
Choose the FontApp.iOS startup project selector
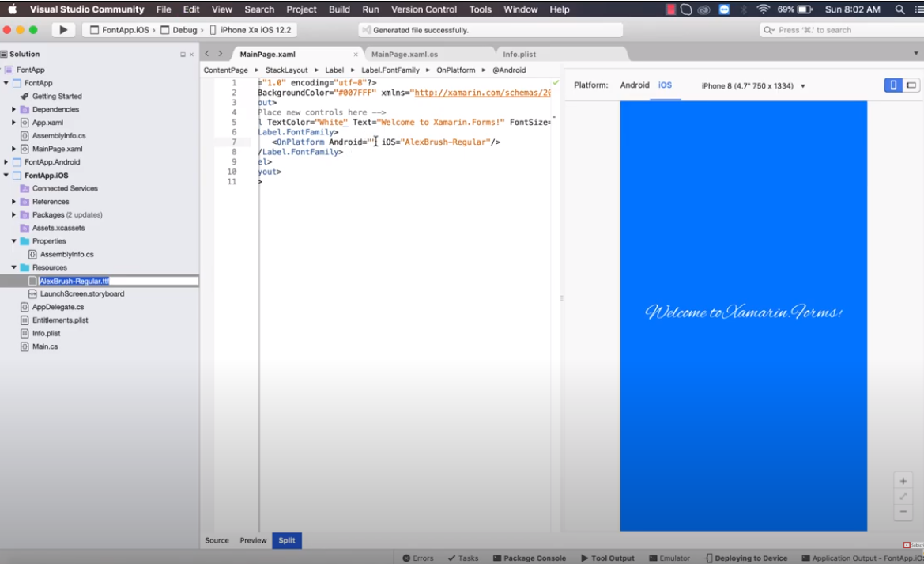119,30
